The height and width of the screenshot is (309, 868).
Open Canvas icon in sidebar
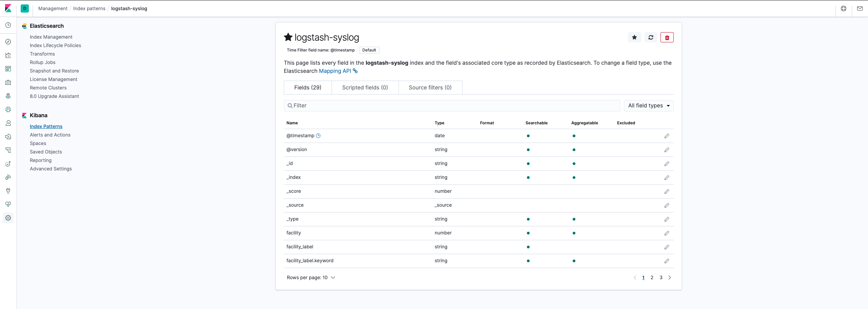(x=8, y=82)
